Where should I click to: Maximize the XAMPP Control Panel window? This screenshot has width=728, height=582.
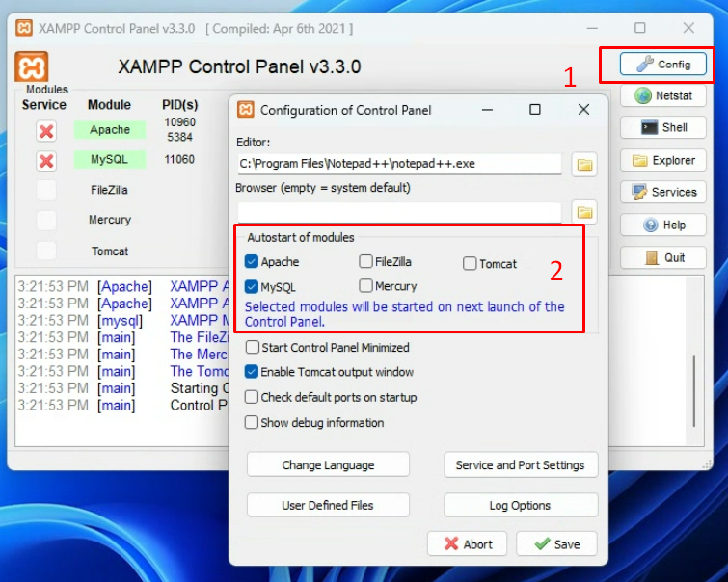click(640, 28)
